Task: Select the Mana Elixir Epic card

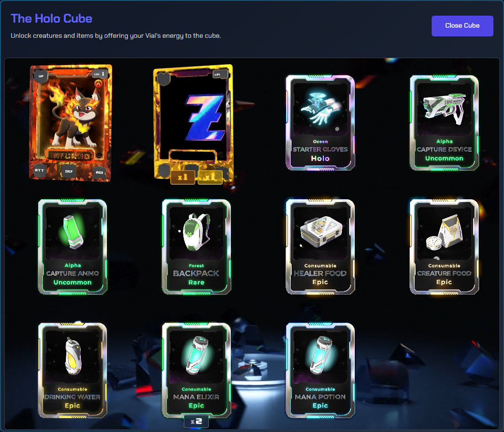Action: 196,370
